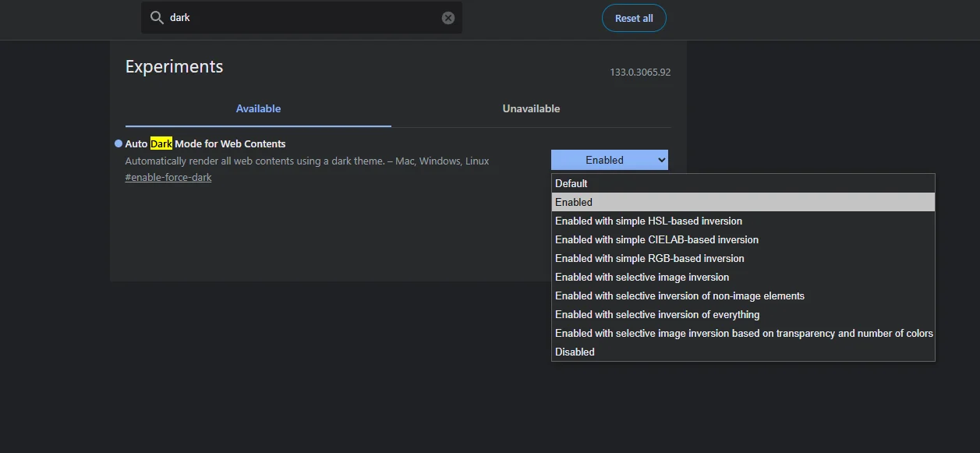Pick selective inversion of non-image elements

[x=679, y=296]
